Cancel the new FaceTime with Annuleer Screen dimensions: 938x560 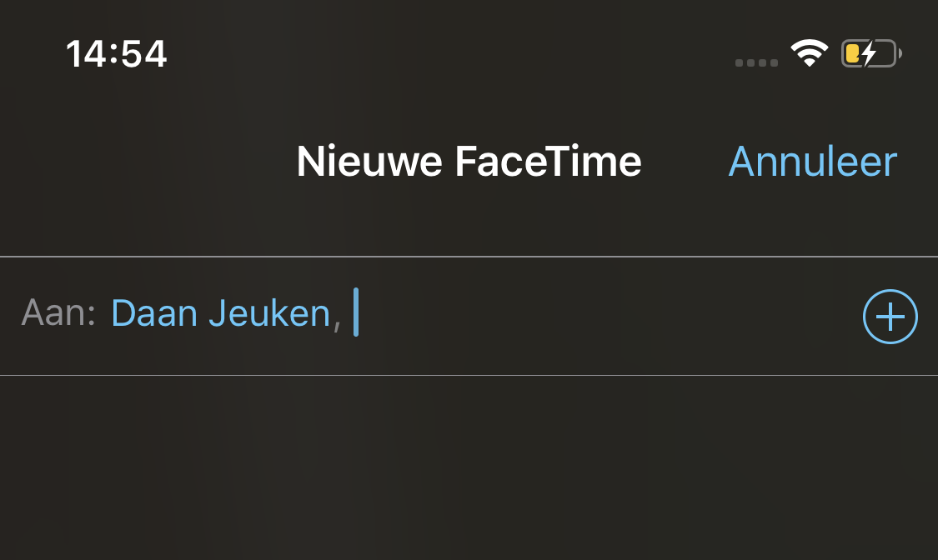812,162
